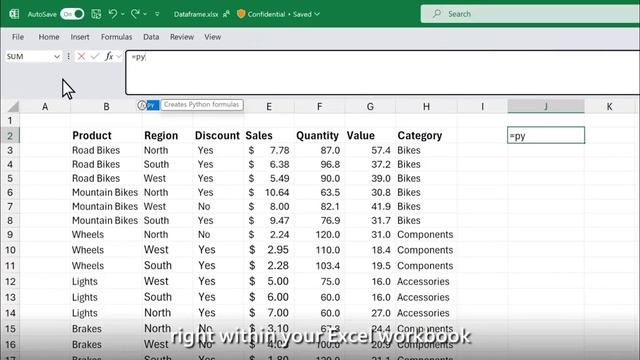
Task: Click the Insert Function fx icon
Action: (109, 56)
